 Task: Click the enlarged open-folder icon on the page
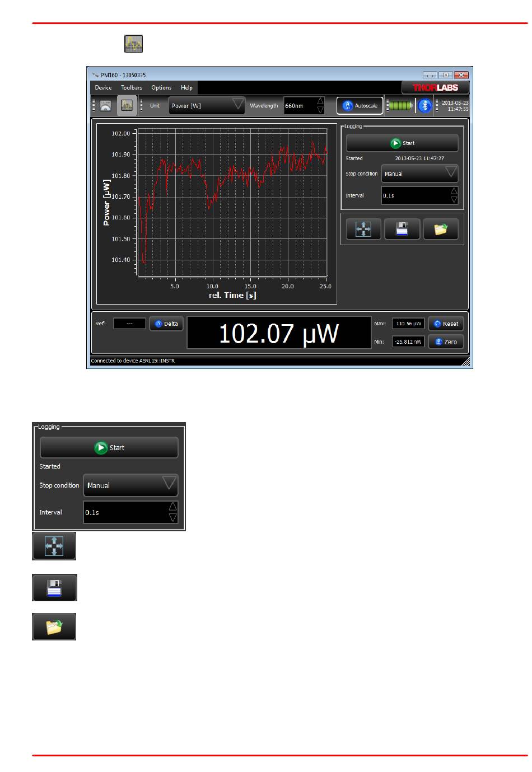(54, 627)
